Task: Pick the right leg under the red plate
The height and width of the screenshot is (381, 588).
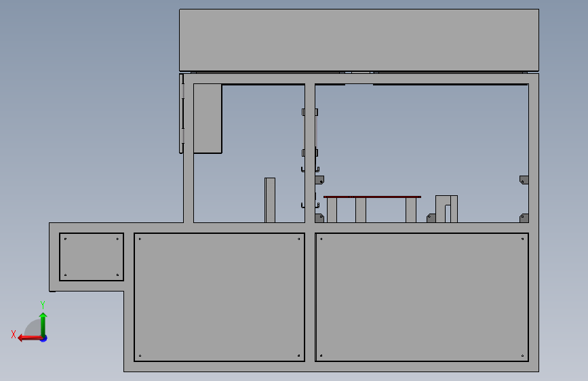Action: click(411, 210)
